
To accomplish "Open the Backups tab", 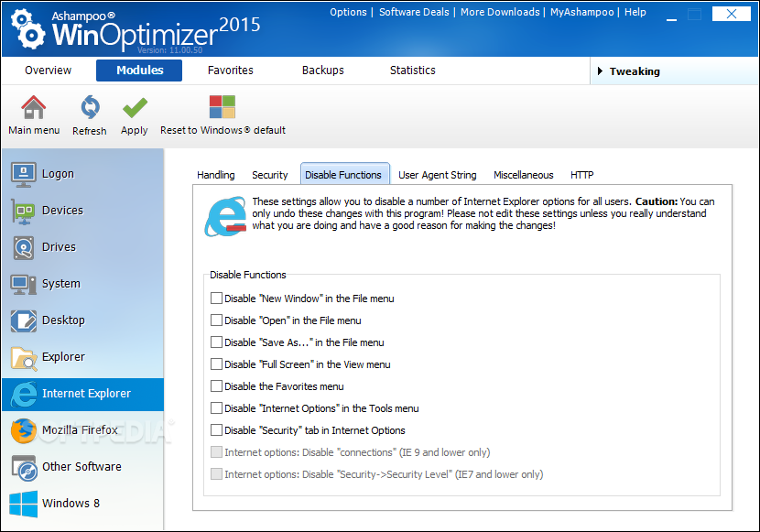I will pos(323,71).
